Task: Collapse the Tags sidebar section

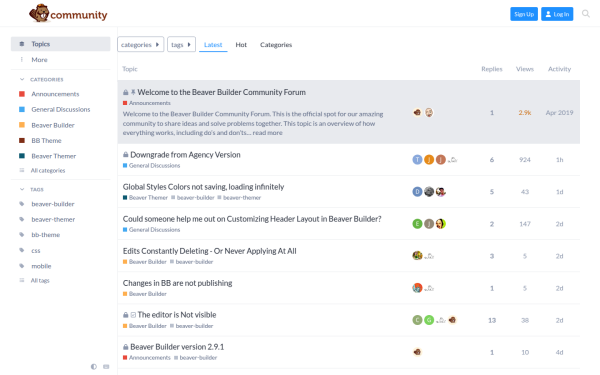Action: 32,189
